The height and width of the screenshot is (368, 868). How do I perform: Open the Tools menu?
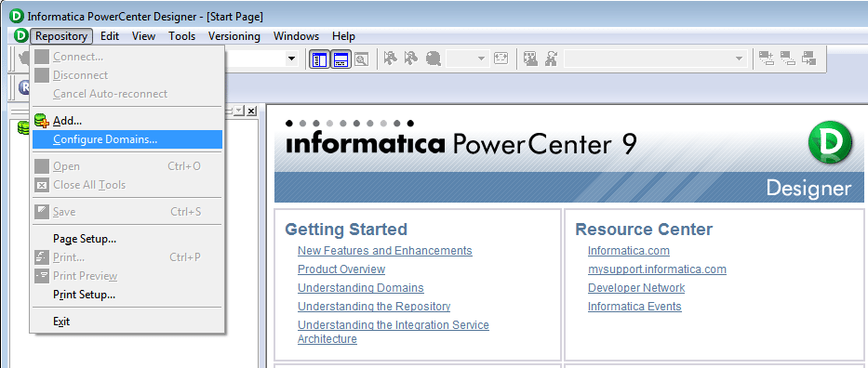coord(182,36)
